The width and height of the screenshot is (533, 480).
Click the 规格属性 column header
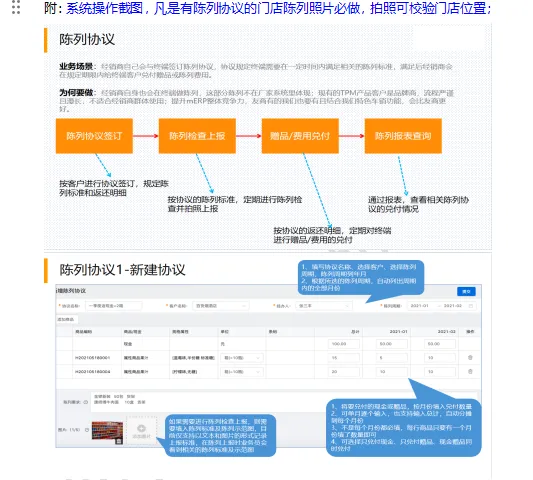point(180,331)
